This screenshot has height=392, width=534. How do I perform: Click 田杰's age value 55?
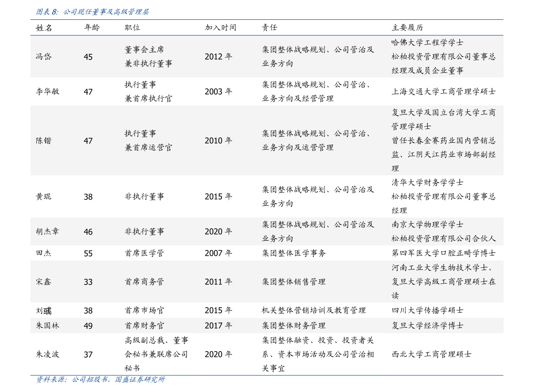[x=88, y=253]
